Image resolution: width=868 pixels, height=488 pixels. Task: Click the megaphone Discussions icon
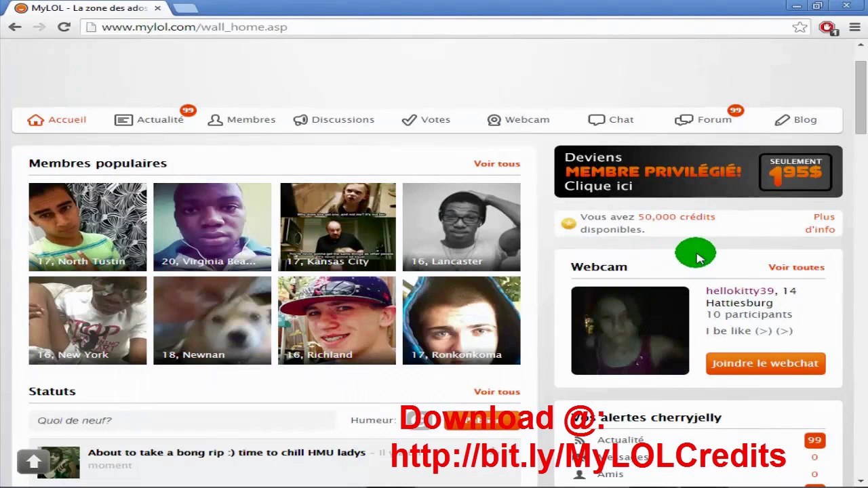click(x=300, y=120)
